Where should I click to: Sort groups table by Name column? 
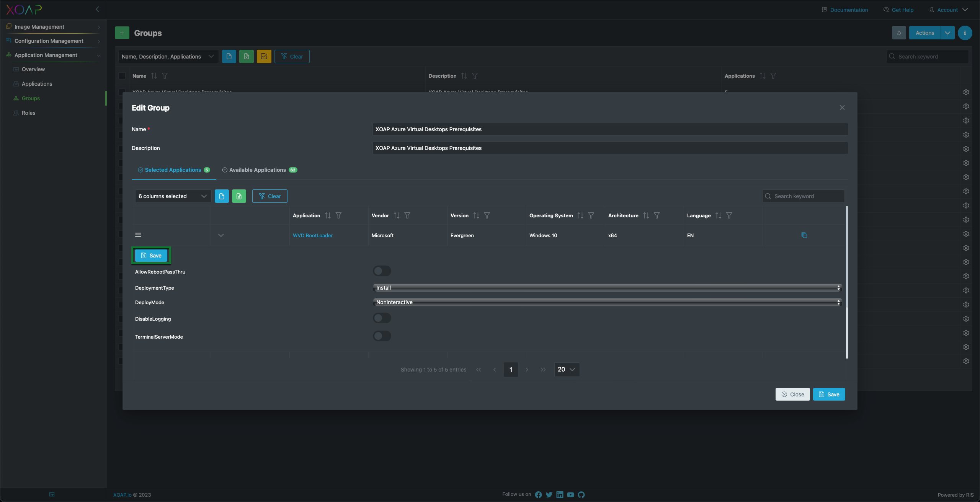[x=154, y=76]
